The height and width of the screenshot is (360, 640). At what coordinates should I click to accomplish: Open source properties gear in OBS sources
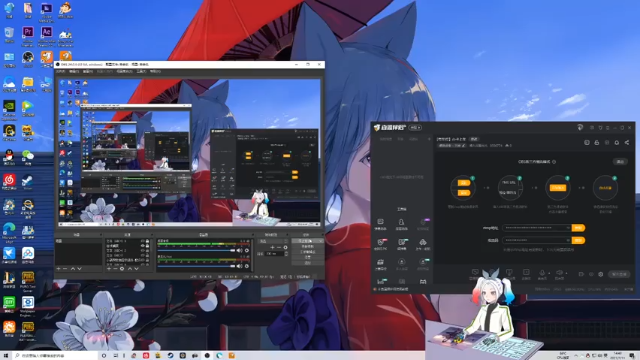tap(122, 269)
